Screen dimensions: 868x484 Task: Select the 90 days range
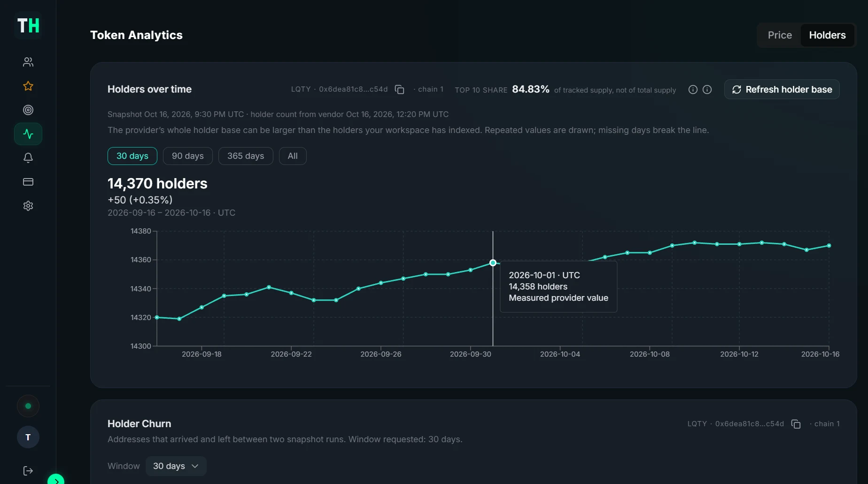[188, 156]
